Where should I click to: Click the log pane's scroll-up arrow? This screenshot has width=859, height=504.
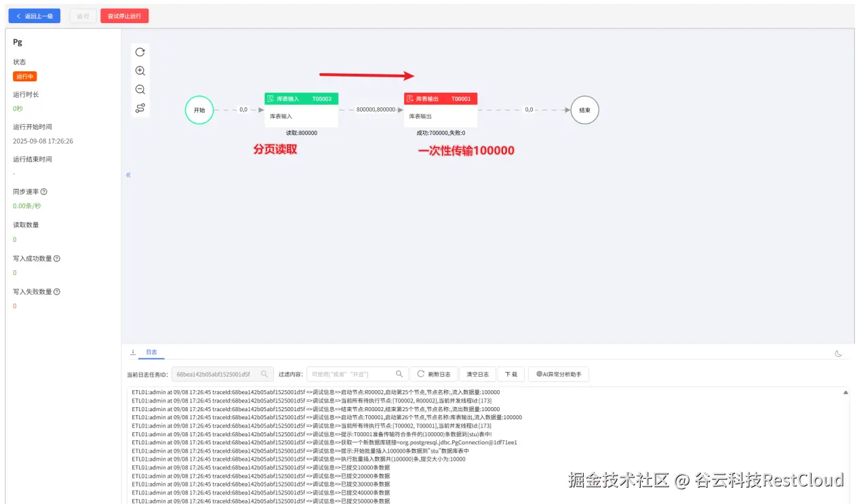(845, 392)
